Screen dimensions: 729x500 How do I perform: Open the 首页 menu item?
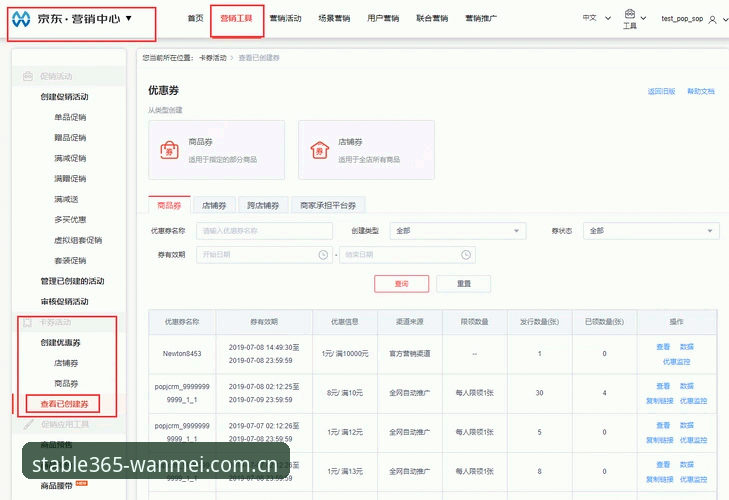(195, 18)
